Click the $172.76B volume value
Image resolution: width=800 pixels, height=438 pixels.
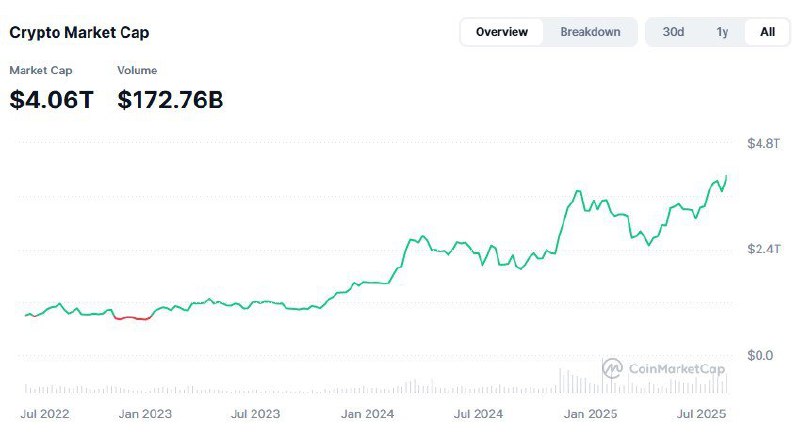[x=170, y=100]
